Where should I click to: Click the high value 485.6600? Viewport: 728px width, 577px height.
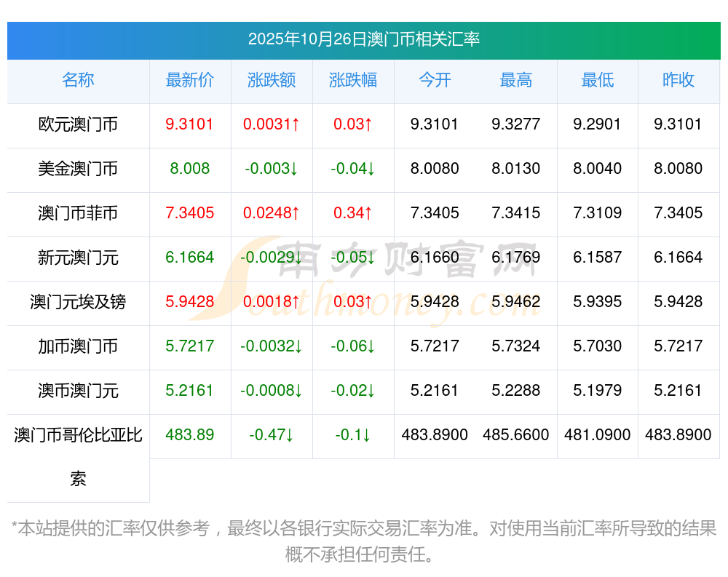(x=516, y=435)
